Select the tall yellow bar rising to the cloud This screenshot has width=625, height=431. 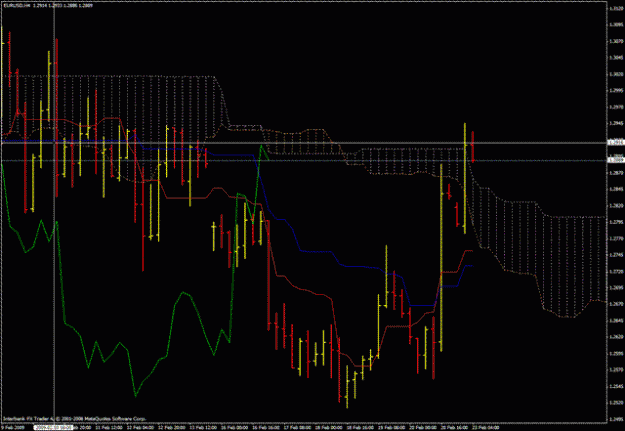pyautogui.click(x=441, y=257)
